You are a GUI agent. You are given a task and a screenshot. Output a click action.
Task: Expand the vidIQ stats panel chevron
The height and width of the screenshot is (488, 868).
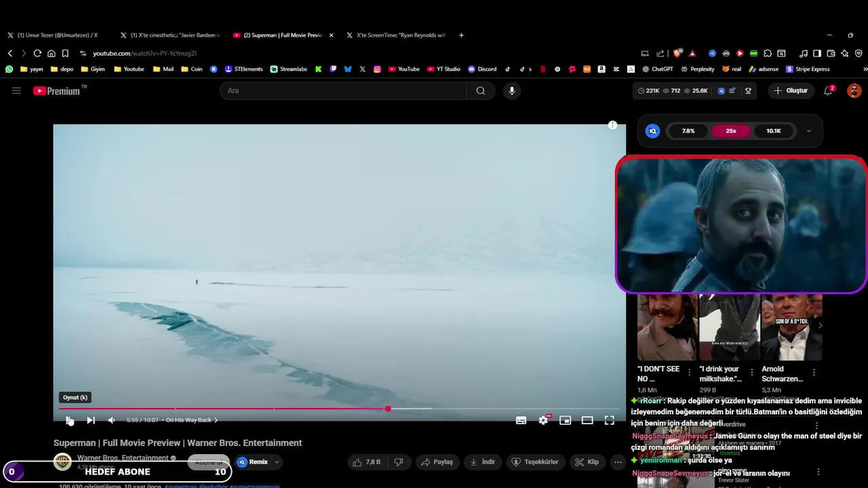808,131
